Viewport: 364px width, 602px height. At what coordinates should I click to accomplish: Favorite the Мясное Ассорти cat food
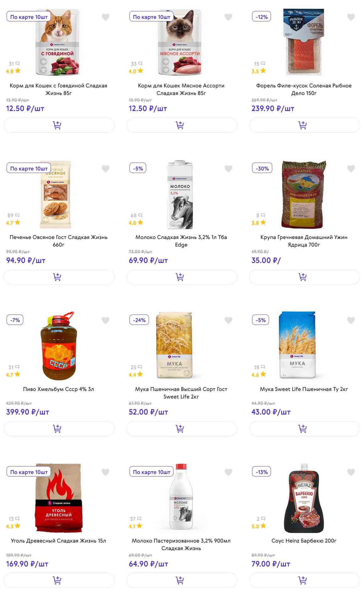pyautogui.click(x=228, y=17)
